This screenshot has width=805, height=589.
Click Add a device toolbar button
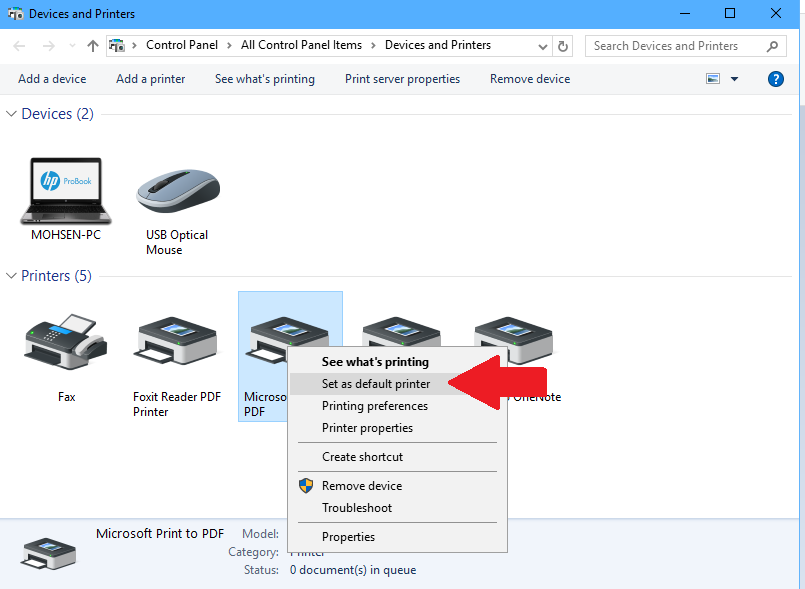[x=52, y=79]
